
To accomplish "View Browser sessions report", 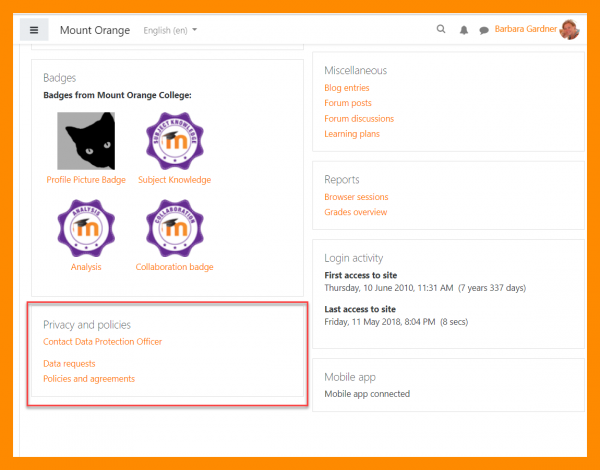I will tap(356, 197).
